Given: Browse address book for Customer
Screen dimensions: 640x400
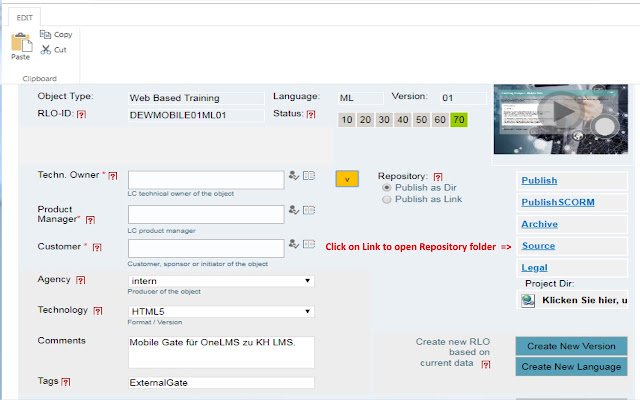Looking at the screenshot, I should 309,244.
